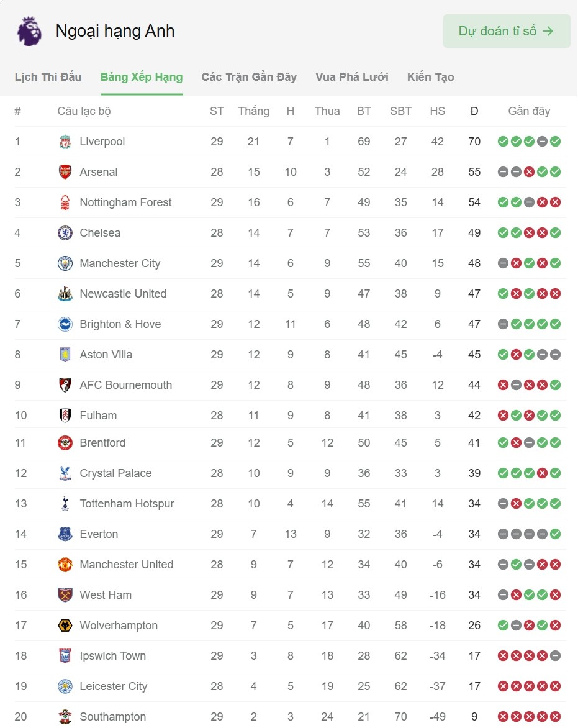Image resolution: width=578 pixels, height=728 pixels.
Task: Switch to Các Trận Gần Đây tab
Action: click(x=249, y=77)
